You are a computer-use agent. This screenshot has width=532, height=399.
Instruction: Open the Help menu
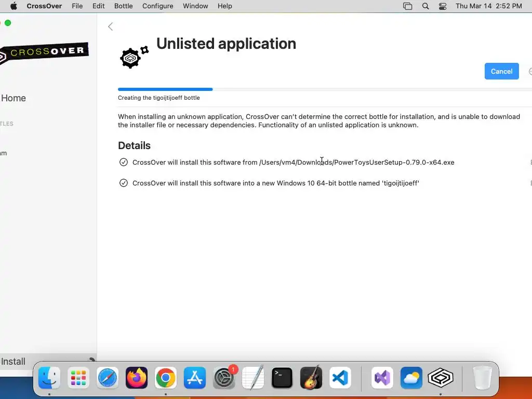click(x=224, y=6)
